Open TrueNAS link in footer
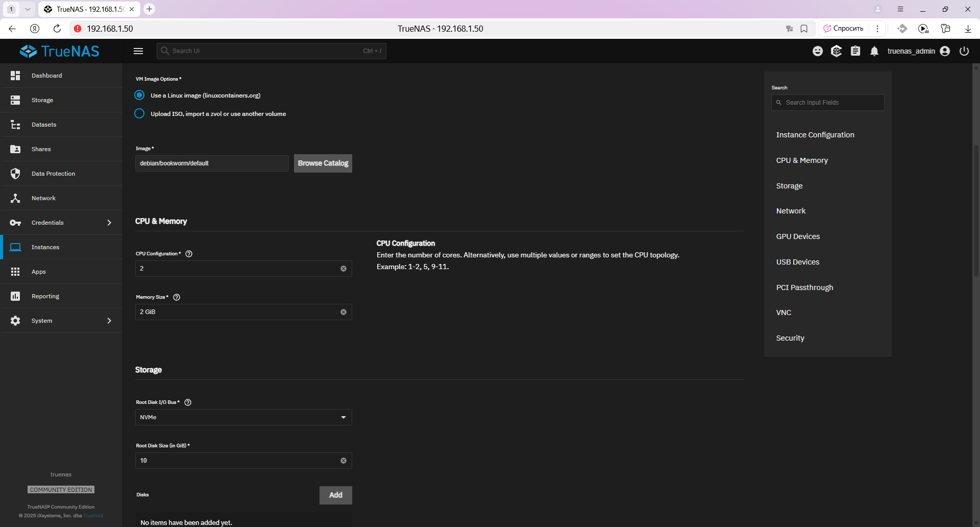 coord(93,516)
